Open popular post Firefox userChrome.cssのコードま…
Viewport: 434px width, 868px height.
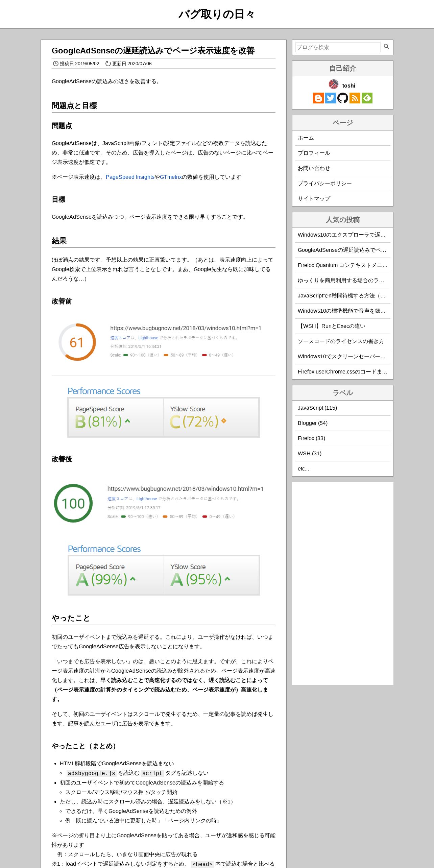342,372
